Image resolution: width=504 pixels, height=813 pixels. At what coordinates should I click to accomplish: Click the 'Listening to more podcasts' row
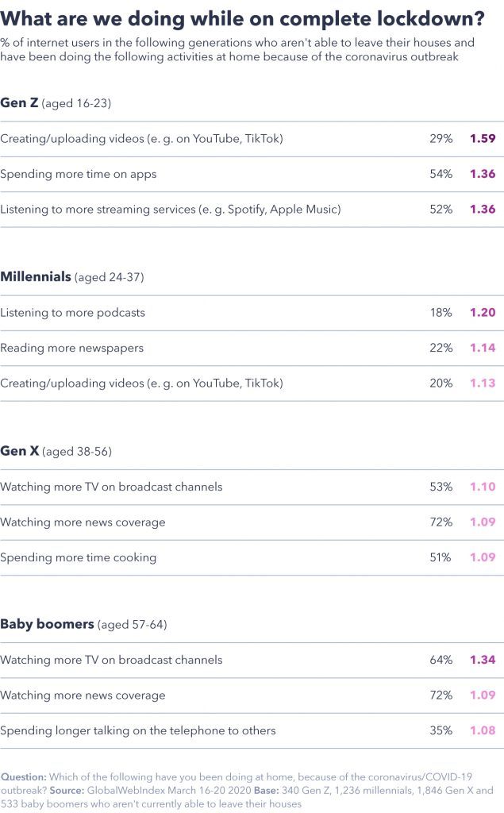(x=252, y=313)
